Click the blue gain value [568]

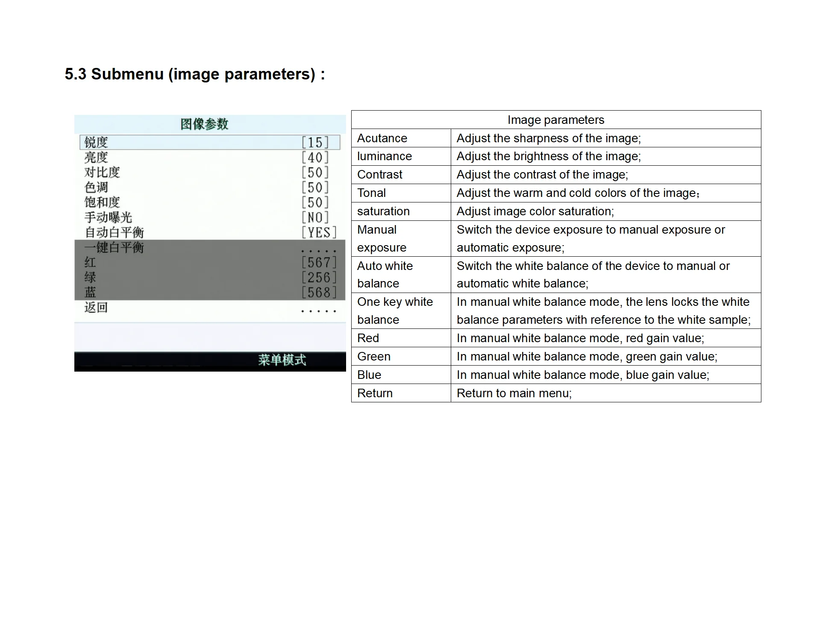coord(319,293)
